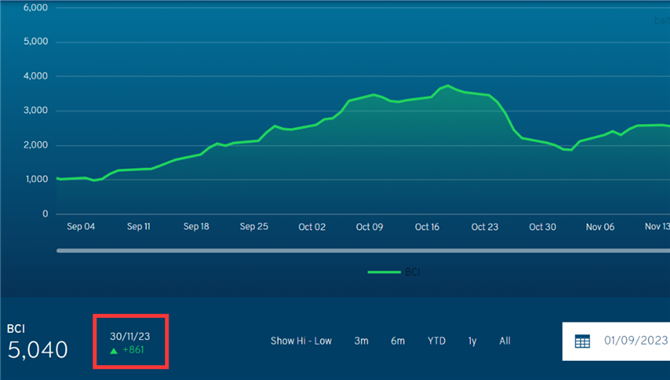Click the Oct 23 x-axis label
670x380 pixels.
pos(485,227)
